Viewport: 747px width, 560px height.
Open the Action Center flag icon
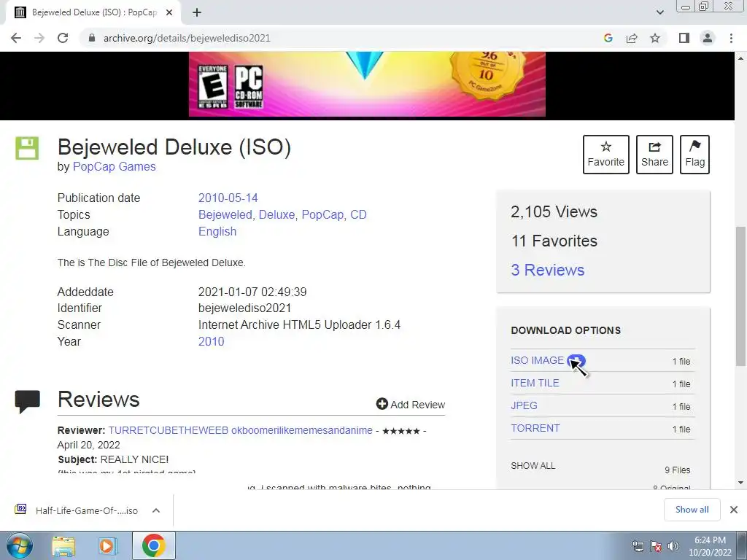[656, 546]
